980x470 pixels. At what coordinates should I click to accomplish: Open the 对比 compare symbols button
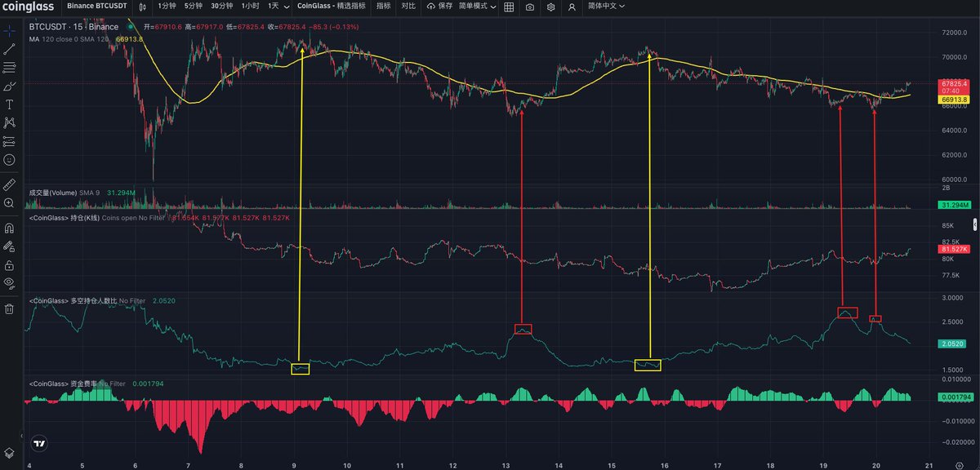click(408, 7)
